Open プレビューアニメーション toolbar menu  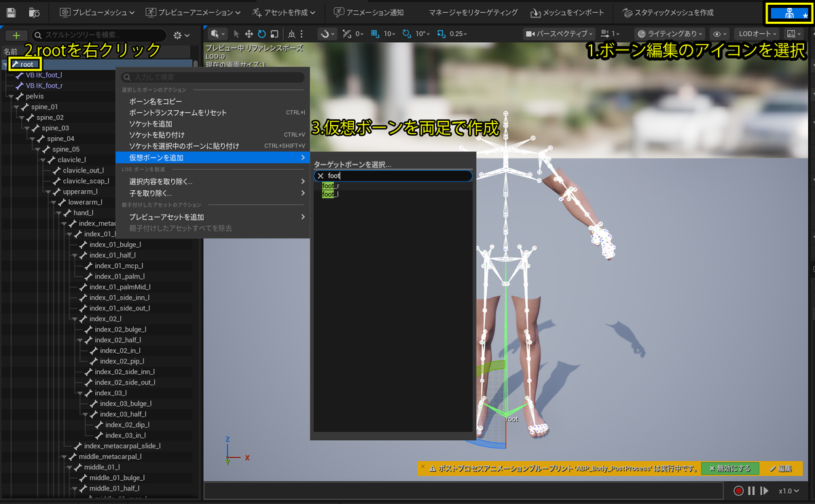pos(192,12)
